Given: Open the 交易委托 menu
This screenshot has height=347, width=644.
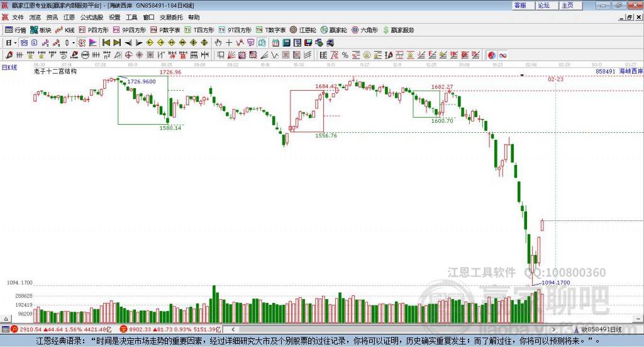Looking at the screenshot, I should pos(171,17).
